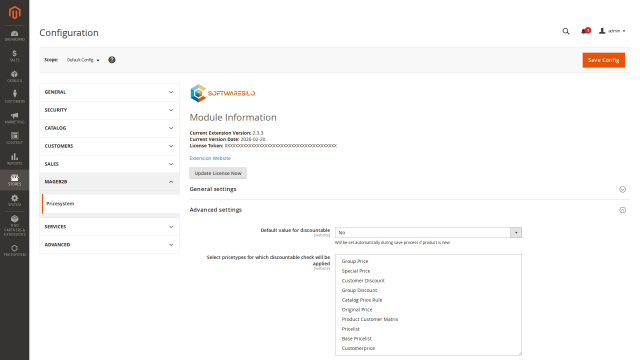Click Update License Now button

click(x=218, y=173)
